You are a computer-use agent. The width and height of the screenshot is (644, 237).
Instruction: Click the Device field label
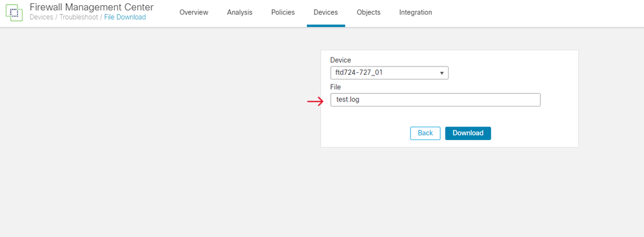pyautogui.click(x=340, y=60)
